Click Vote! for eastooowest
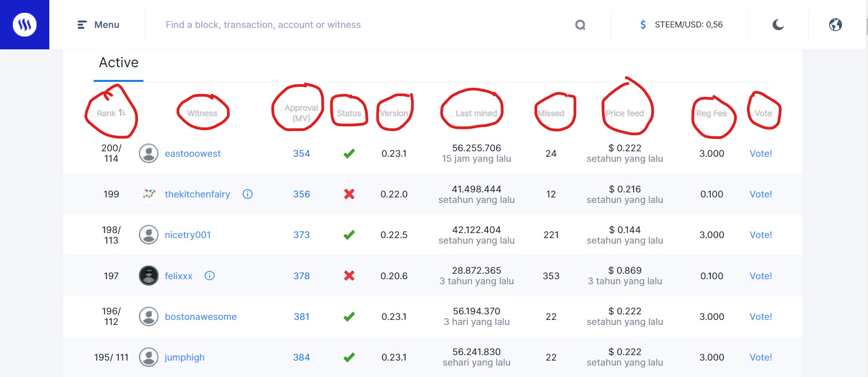 coord(761,154)
